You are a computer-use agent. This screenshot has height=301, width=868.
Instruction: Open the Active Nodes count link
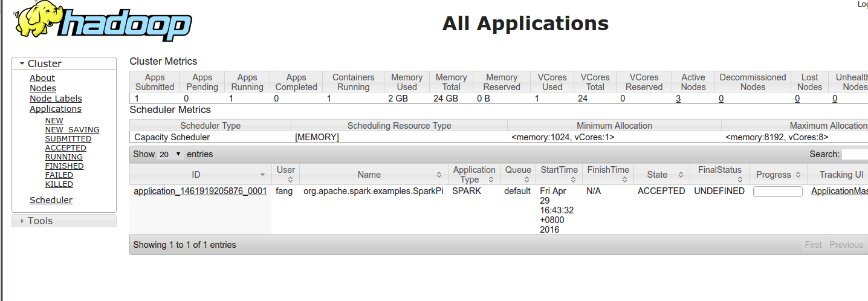pos(678,99)
